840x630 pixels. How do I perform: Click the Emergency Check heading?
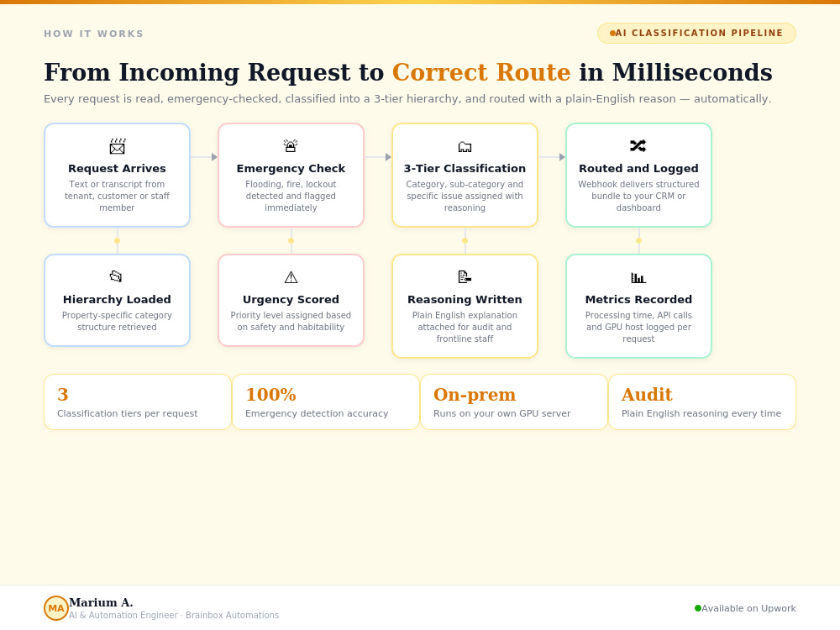click(291, 168)
